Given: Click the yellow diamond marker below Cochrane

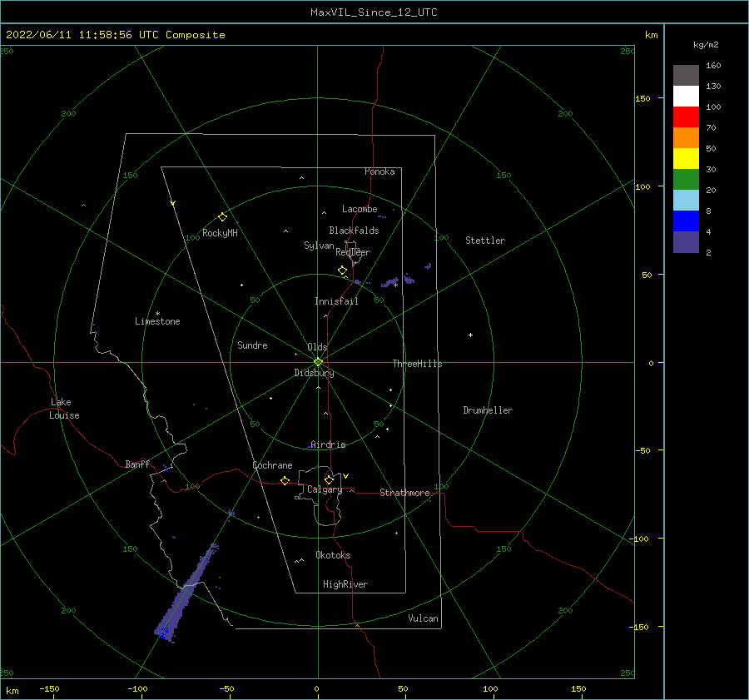Looking at the screenshot, I should click(x=285, y=480).
